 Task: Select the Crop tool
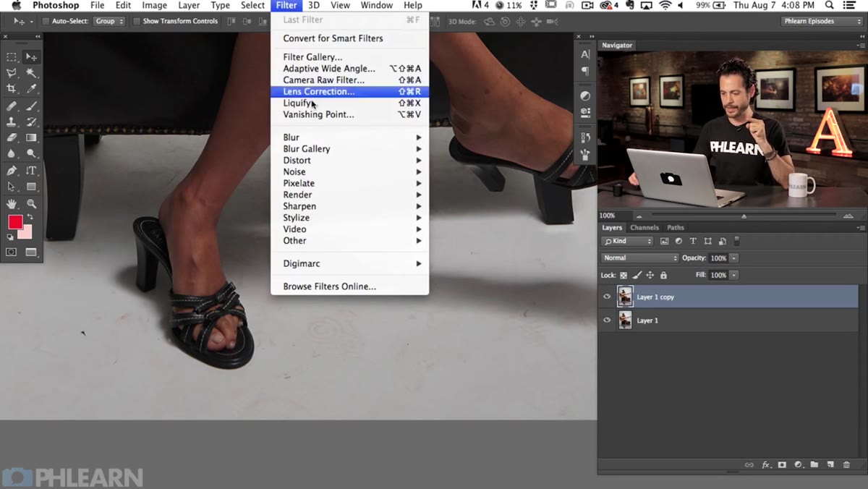tap(12, 89)
